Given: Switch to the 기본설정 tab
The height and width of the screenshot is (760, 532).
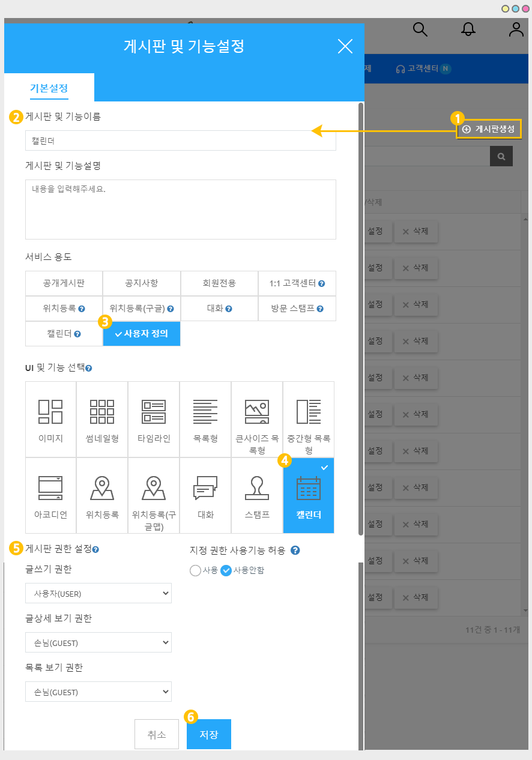Looking at the screenshot, I should pos(49,88).
